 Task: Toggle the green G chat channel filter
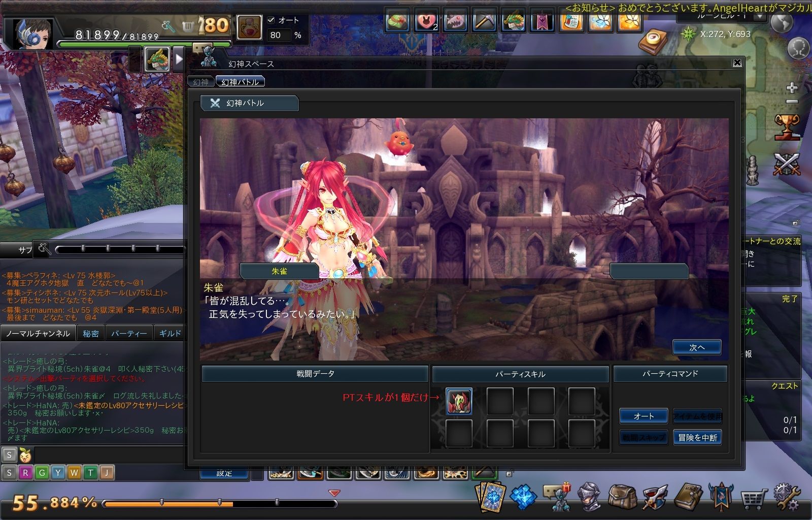tap(42, 473)
